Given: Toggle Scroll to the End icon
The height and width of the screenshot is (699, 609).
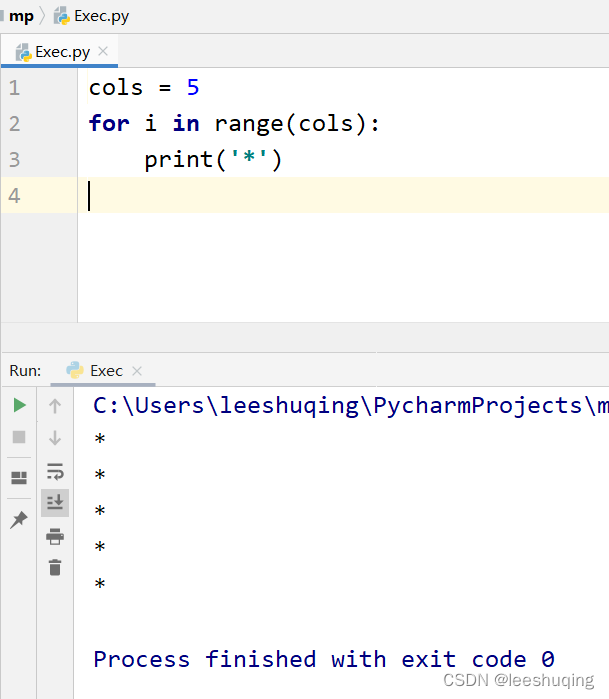Looking at the screenshot, I should coord(55,502).
